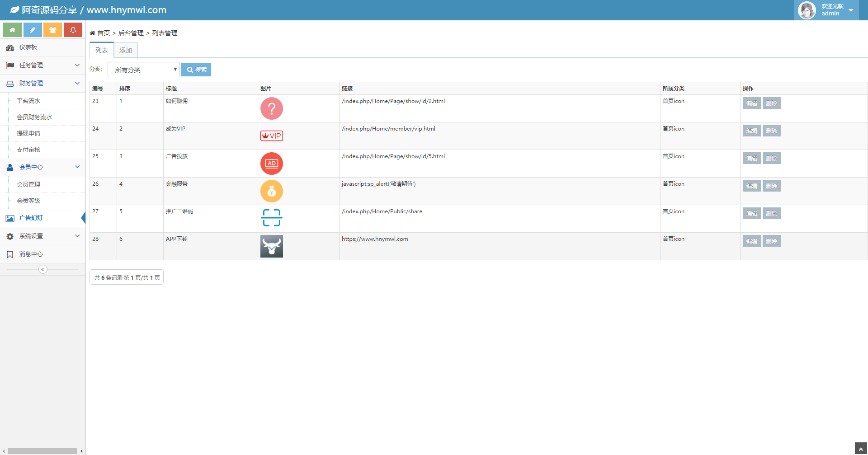Click the sidebar horizontal scrollbar

(x=42, y=451)
